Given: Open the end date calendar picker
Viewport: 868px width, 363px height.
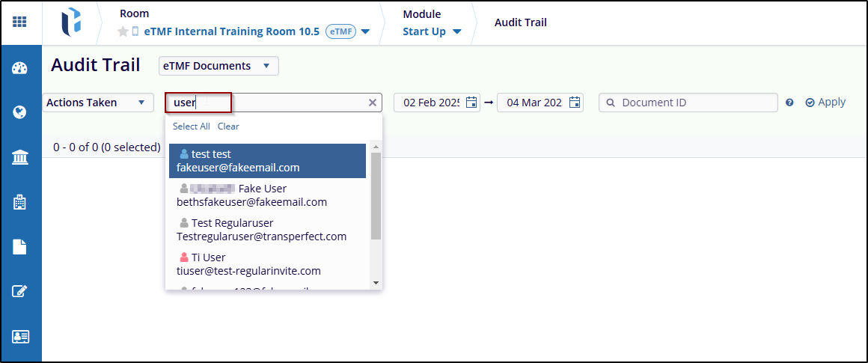Looking at the screenshot, I should pyautogui.click(x=575, y=103).
